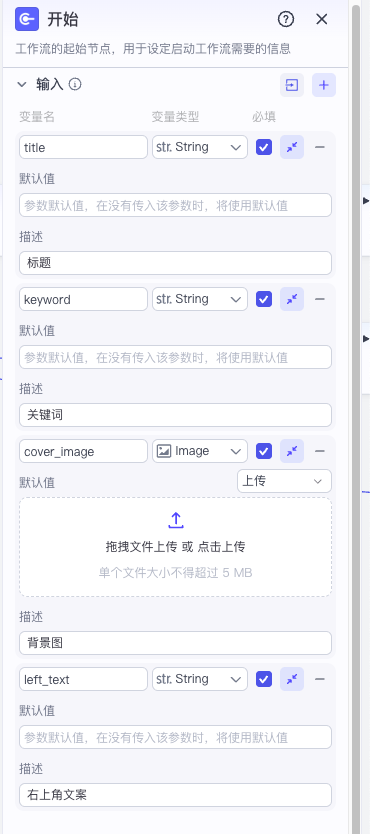Viewport: 370px width, 834px height.
Task: Remove the cover_image variable row
Action: tap(319, 452)
